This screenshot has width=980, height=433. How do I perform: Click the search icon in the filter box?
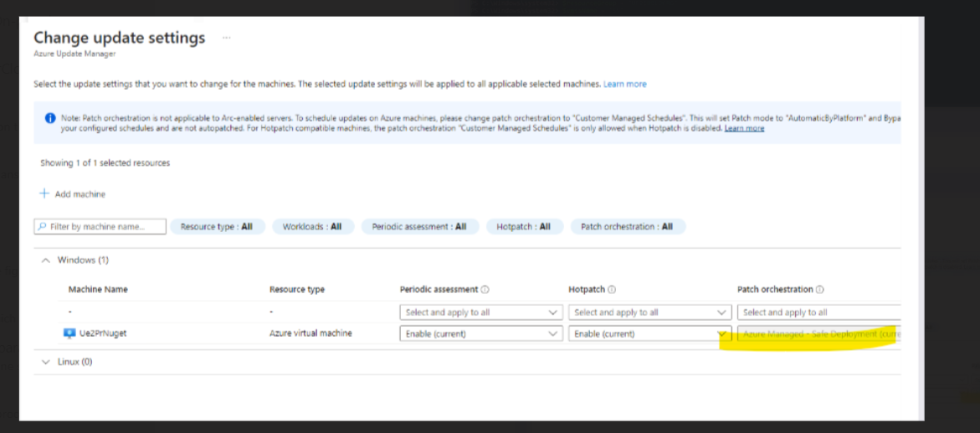(43, 226)
